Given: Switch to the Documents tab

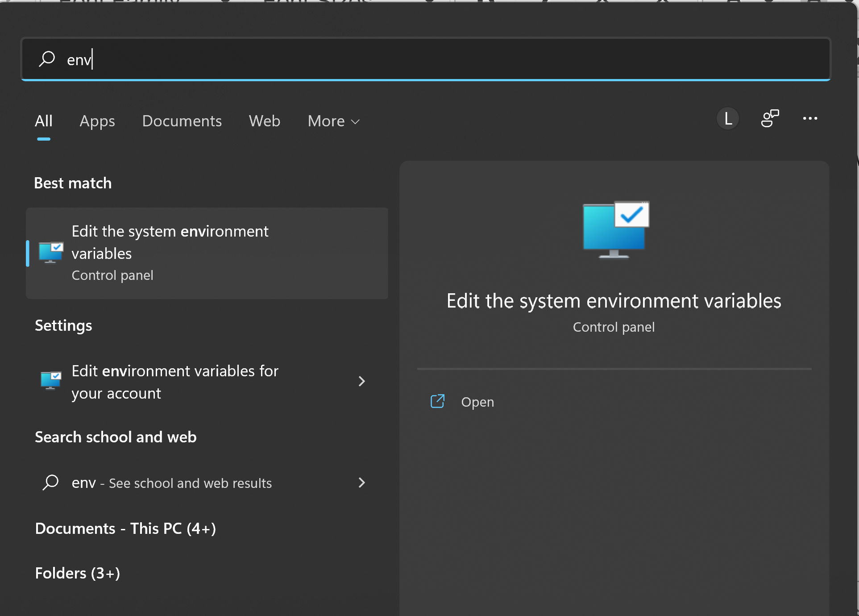Looking at the screenshot, I should (182, 121).
